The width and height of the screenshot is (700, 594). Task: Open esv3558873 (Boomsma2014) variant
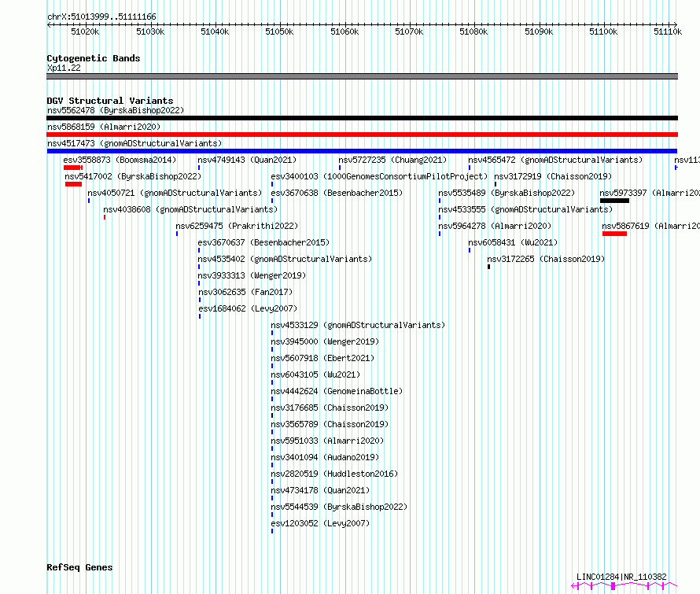click(120, 160)
